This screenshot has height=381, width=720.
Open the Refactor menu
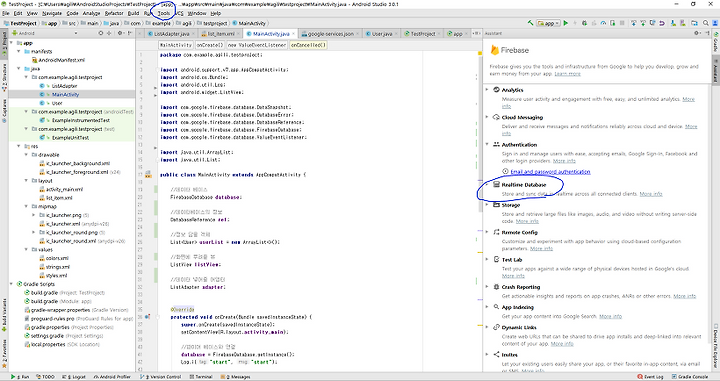(x=114, y=13)
